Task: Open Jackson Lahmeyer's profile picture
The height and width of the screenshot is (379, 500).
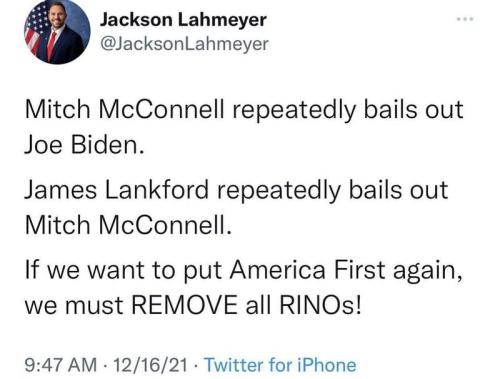Action: tap(57, 32)
